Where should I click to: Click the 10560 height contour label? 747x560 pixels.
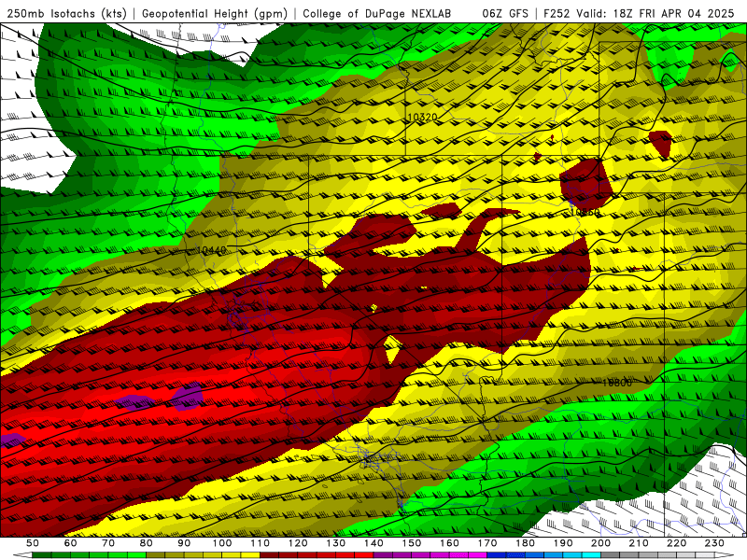click(585, 213)
